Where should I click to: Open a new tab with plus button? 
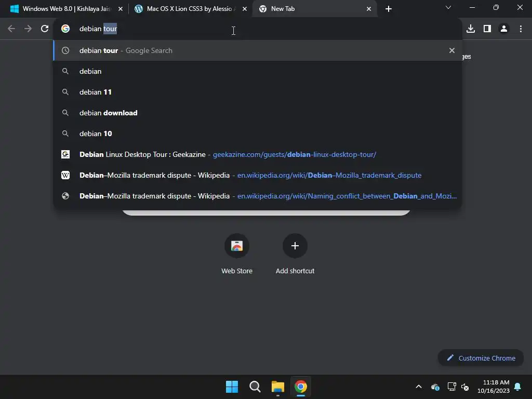(x=389, y=9)
